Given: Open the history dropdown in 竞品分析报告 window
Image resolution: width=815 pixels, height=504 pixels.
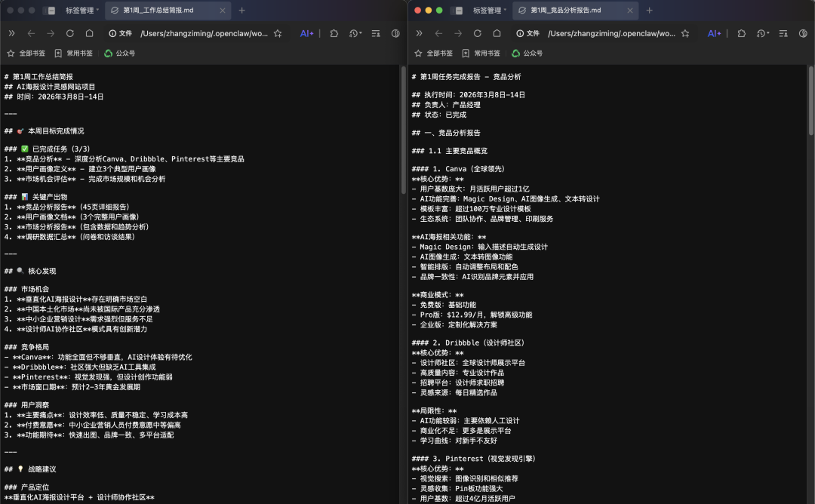Looking at the screenshot, I should pos(763,33).
